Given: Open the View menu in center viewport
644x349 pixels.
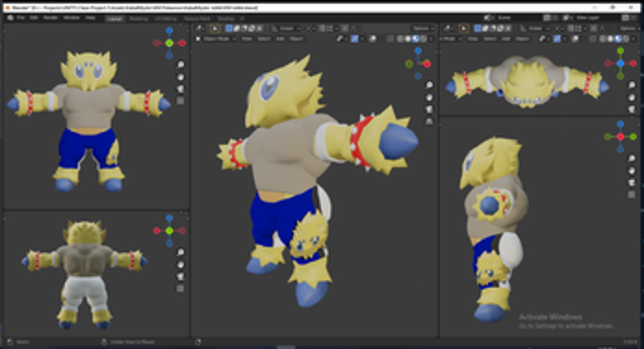Looking at the screenshot, I should click(x=247, y=39).
